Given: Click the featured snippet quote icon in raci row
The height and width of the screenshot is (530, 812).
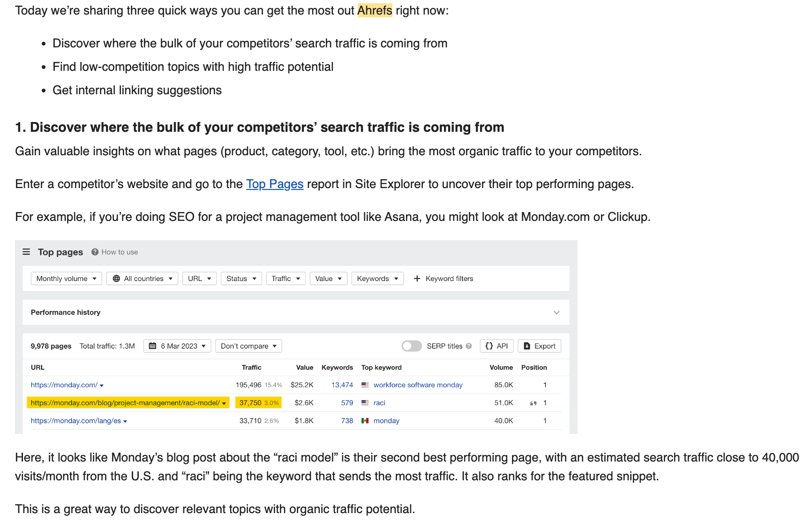Looking at the screenshot, I should coord(533,403).
